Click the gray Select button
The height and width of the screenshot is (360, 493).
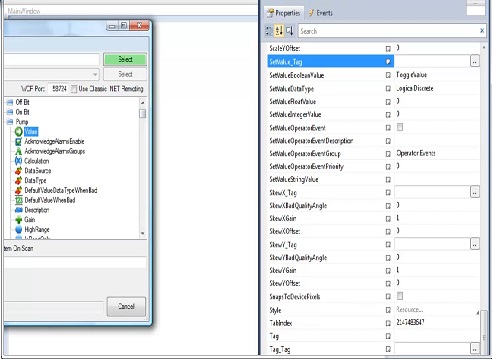click(125, 74)
